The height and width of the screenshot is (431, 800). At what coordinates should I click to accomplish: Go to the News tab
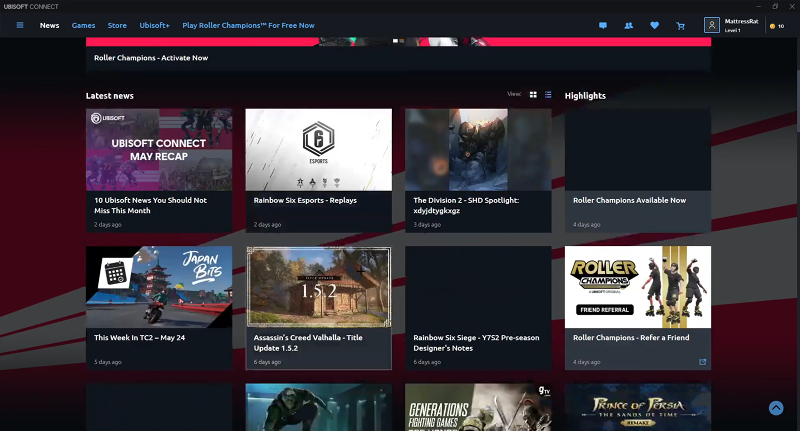tap(49, 26)
